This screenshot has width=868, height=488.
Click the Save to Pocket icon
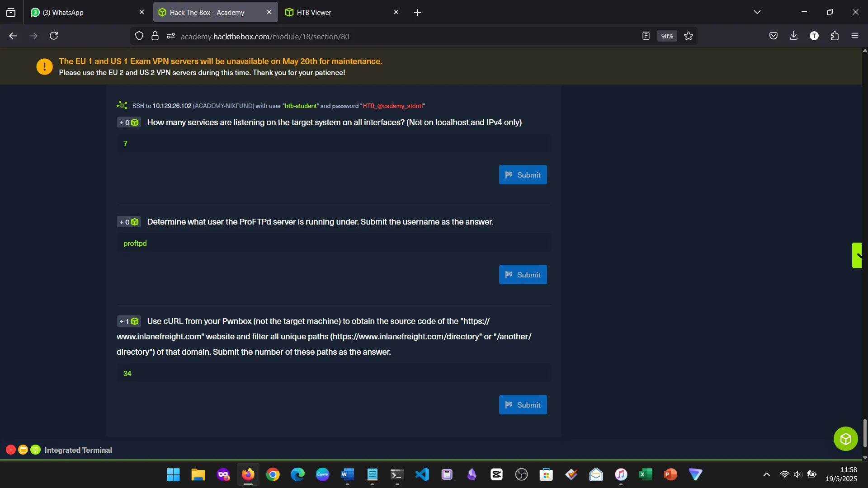[x=774, y=36]
